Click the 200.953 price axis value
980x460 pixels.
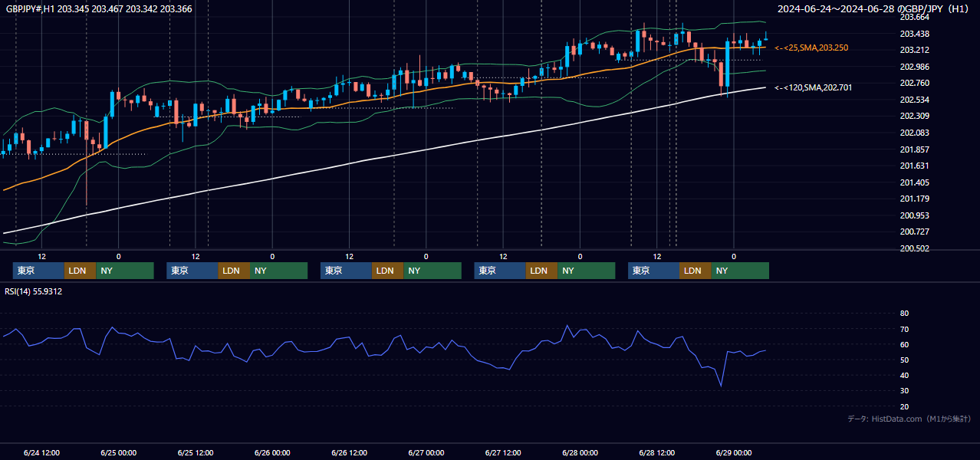(914, 215)
